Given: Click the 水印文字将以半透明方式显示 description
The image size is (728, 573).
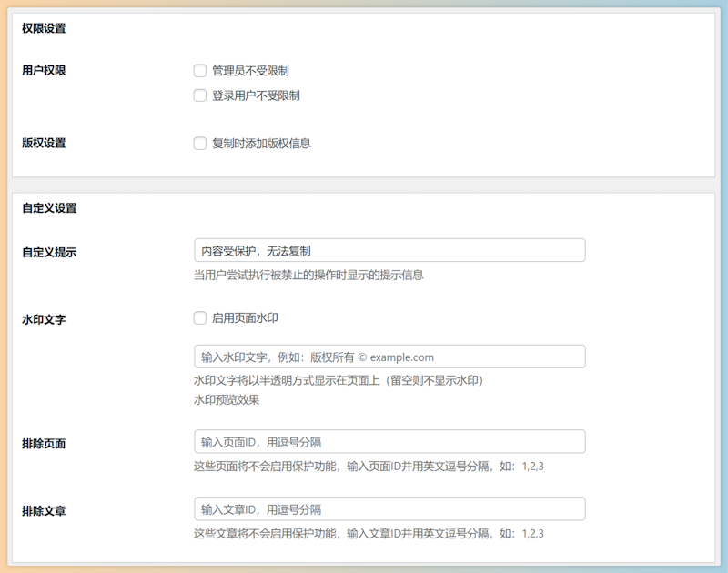Looking at the screenshot, I should 338,380.
